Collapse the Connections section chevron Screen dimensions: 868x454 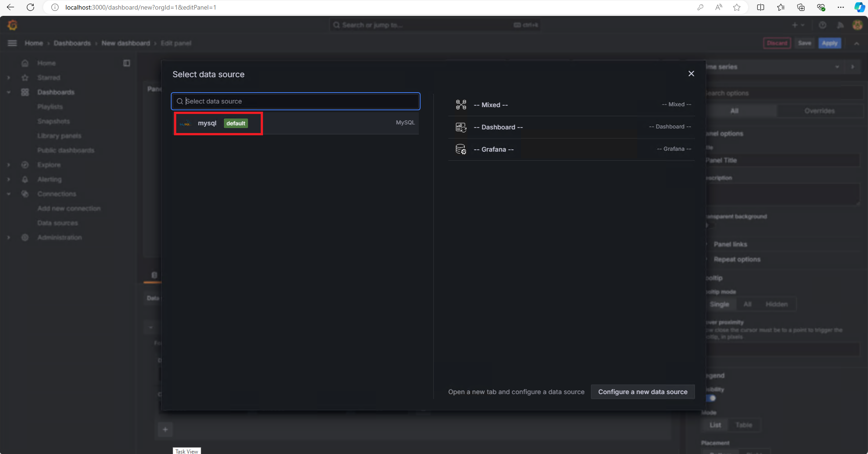tap(9, 194)
